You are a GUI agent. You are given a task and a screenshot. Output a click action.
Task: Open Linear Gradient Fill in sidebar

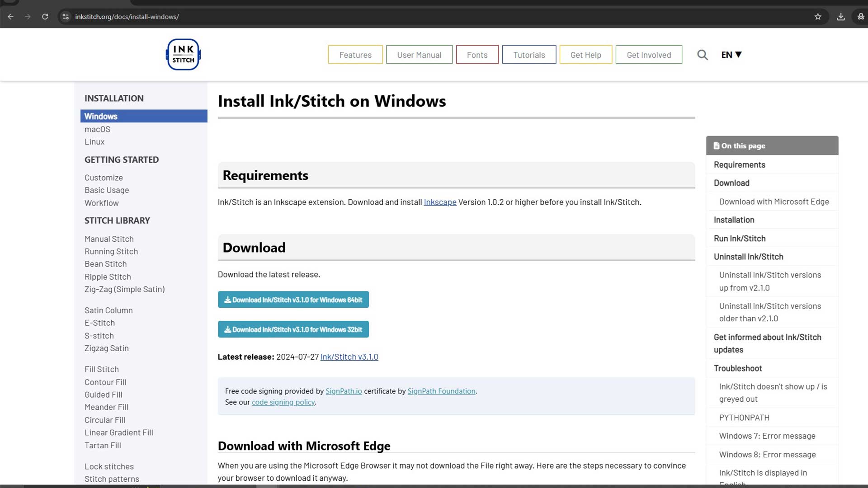[x=119, y=432]
